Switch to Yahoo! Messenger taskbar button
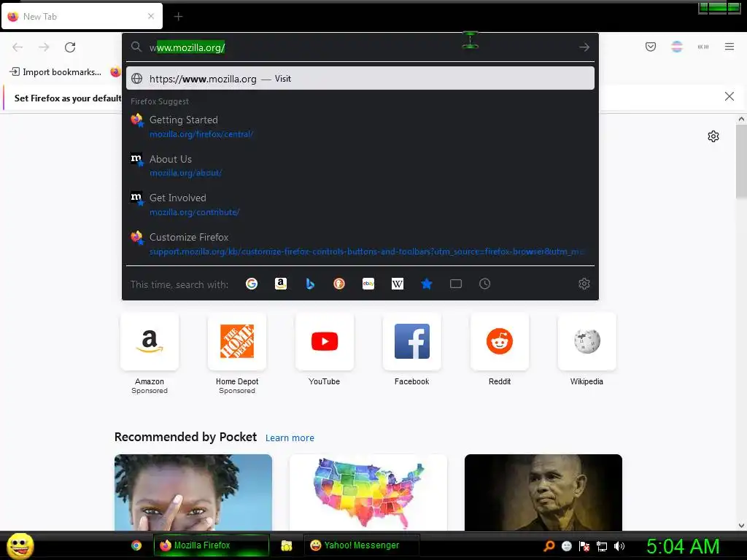This screenshot has width=747, height=560. (x=362, y=545)
